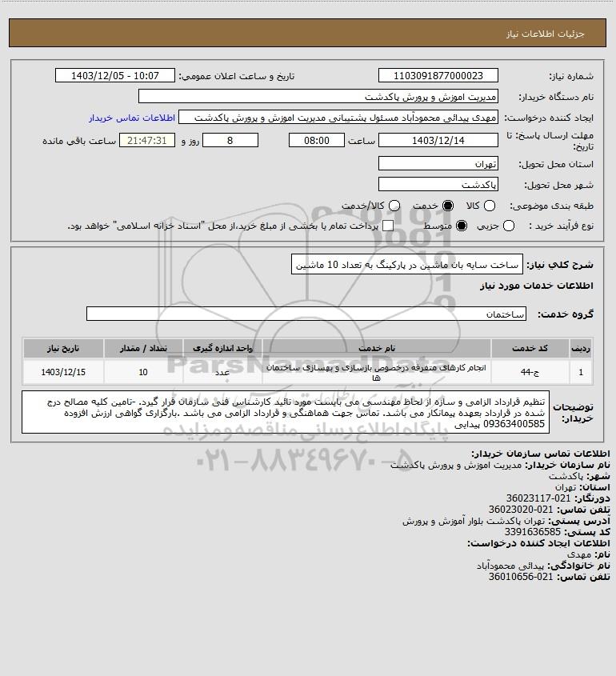The width and height of the screenshot is (616, 676).
Task: Click the remaining time field 21:47:31
Action: click(147, 141)
